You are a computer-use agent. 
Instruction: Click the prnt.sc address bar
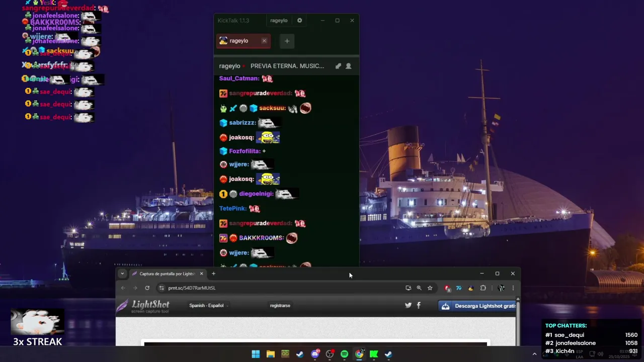coord(284,288)
